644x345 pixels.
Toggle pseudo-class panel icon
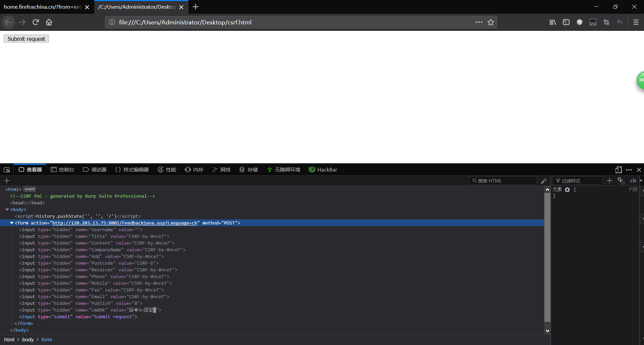(621, 181)
